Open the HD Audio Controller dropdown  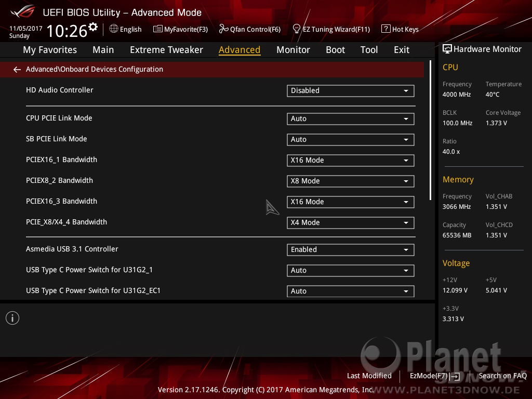[x=350, y=90]
